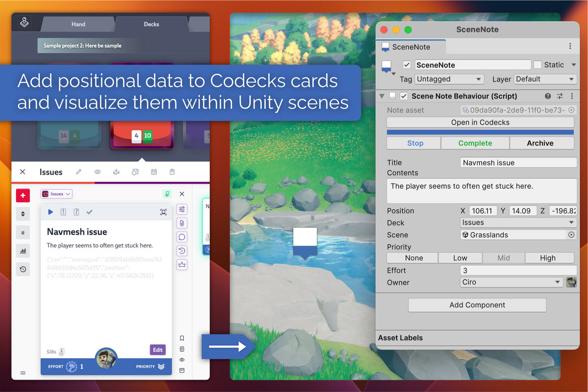Click the paperclip attachment icon beside card
Screen dimensions: 588x392
(182, 223)
